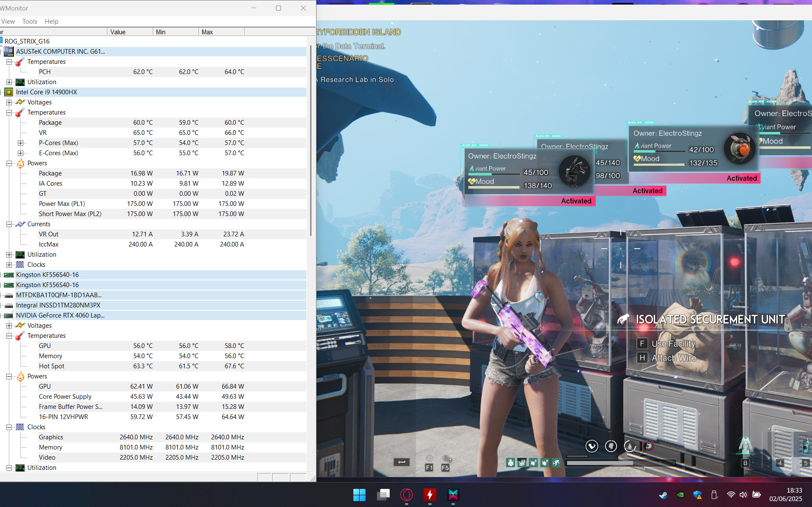Select the Intel Core i9 14900HX CPU icon

(x=9, y=92)
